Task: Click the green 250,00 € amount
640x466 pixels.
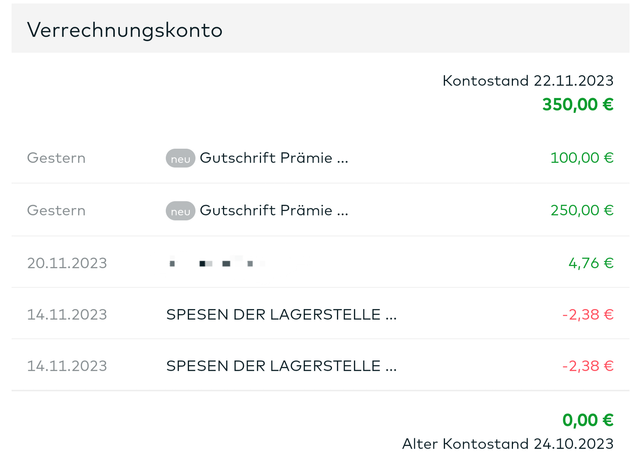Action: click(x=582, y=211)
